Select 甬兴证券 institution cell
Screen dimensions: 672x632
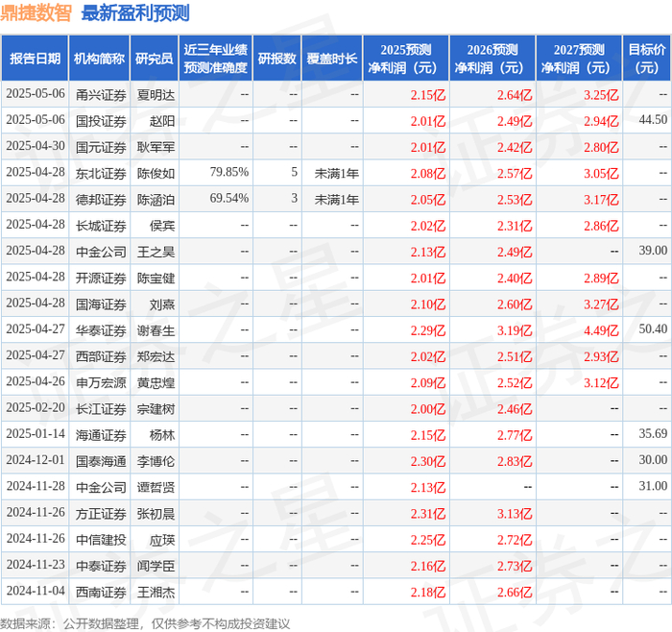click(101, 95)
